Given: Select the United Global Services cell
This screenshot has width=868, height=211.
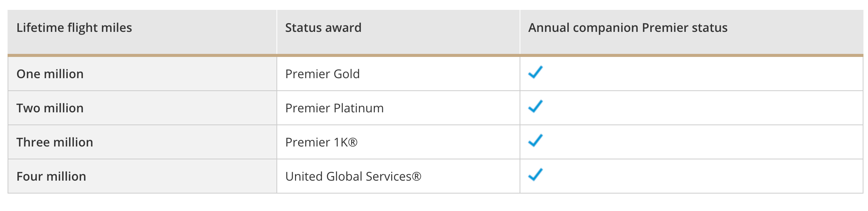Looking at the screenshot, I should 398,176.
